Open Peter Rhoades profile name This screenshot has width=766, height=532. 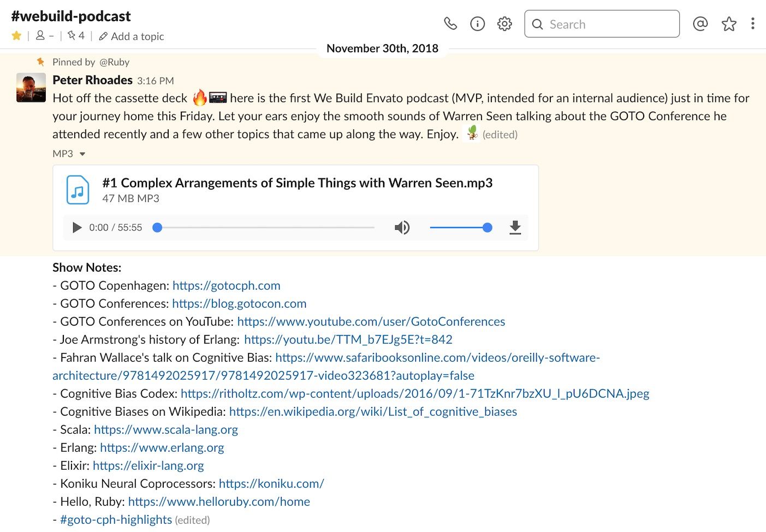[x=92, y=80]
